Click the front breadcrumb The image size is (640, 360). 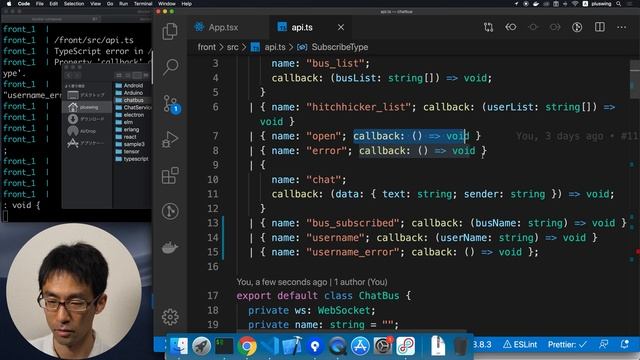(207, 47)
